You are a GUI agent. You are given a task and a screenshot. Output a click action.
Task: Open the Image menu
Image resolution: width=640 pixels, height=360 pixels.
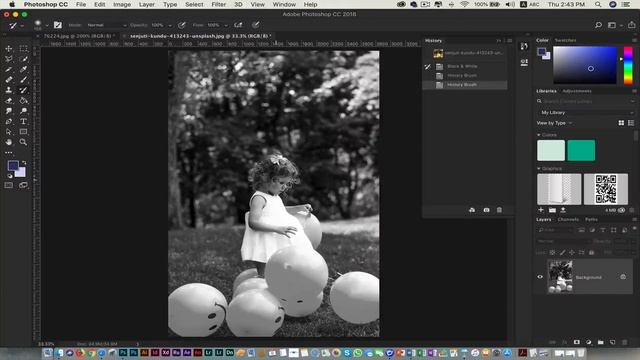tap(122, 4)
